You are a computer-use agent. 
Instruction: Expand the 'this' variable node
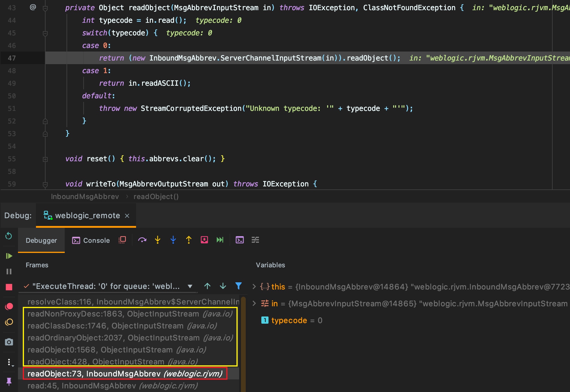(254, 287)
